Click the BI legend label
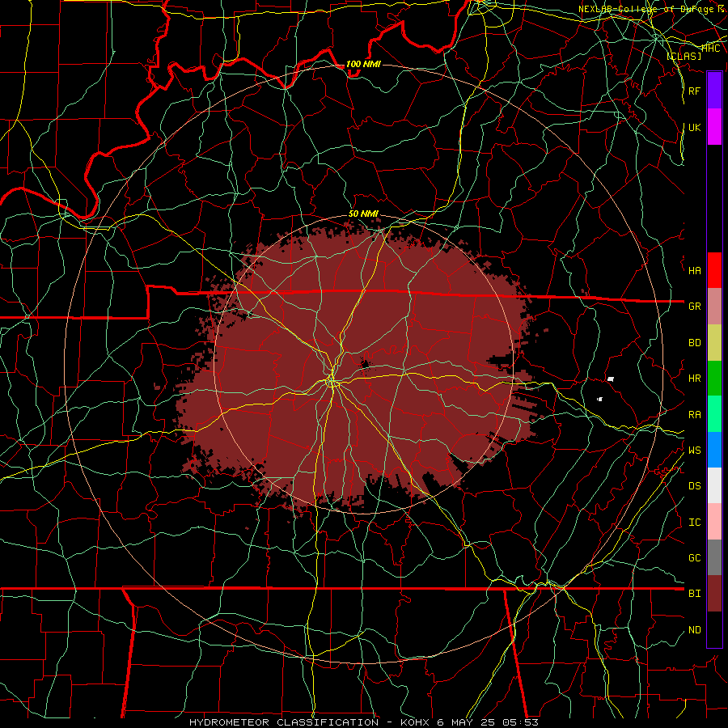The width and height of the screenshot is (728, 728). (x=694, y=594)
